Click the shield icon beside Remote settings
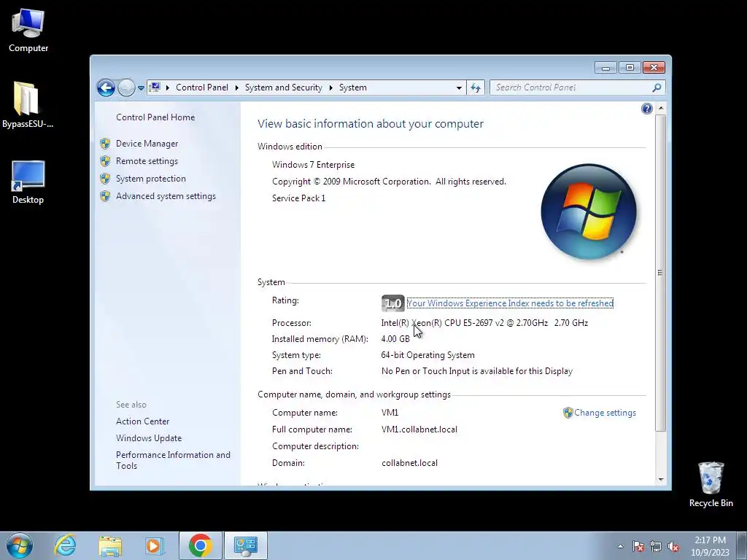 coord(105,161)
